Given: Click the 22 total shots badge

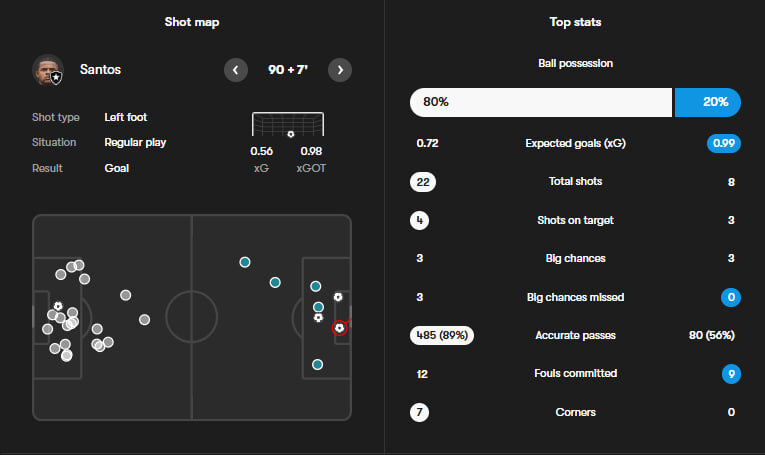Looking at the screenshot, I should [x=423, y=182].
